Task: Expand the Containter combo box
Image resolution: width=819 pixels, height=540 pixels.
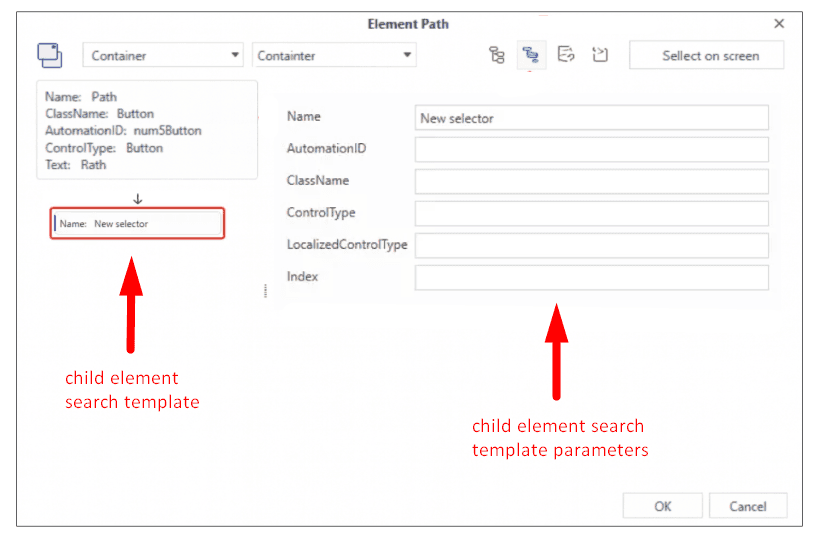Action: (x=334, y=55)
